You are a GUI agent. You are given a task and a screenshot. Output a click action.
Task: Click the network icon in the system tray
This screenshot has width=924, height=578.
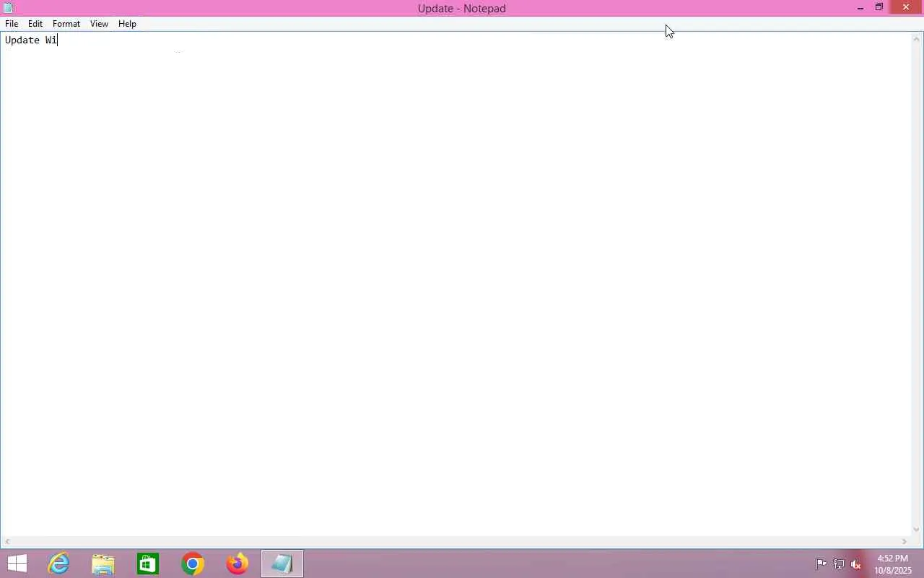pos(839,564)
